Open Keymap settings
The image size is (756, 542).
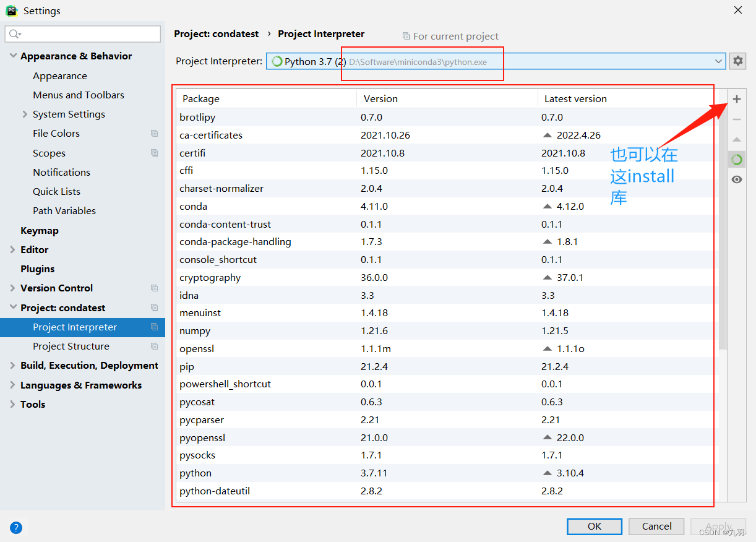tap(40, 230)
